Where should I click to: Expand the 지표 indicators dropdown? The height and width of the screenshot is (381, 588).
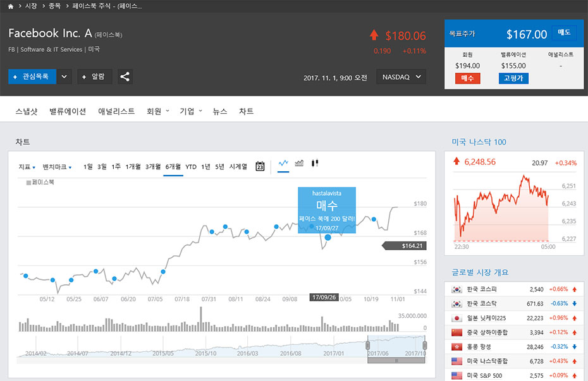click(27, 167)
